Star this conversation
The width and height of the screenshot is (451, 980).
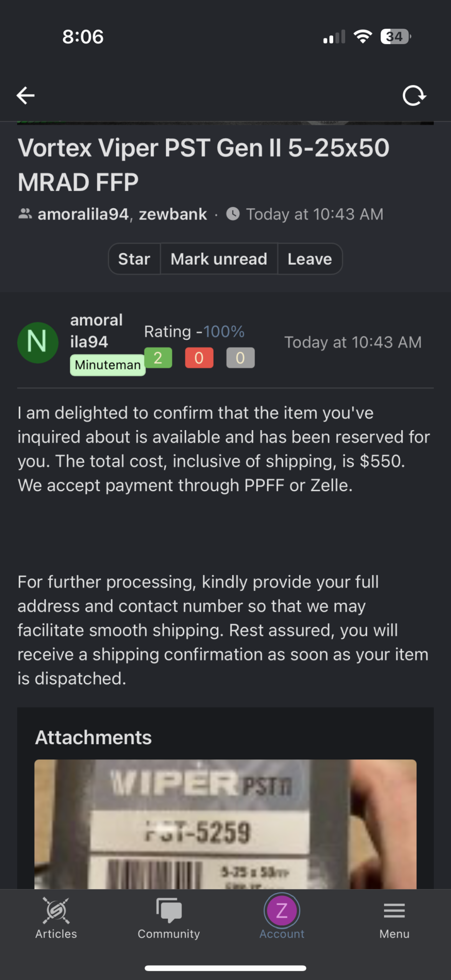[134, 259]
